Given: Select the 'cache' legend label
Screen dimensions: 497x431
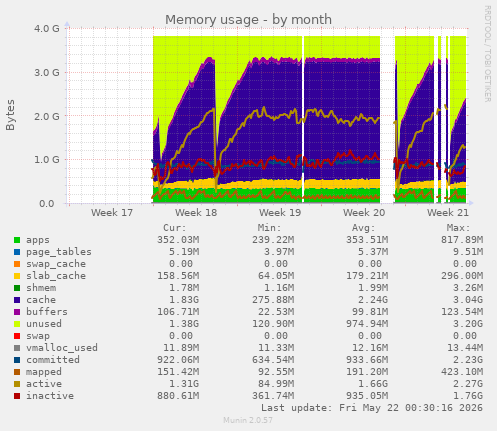Looking at the screenshot, I should (x=41, y=300).
